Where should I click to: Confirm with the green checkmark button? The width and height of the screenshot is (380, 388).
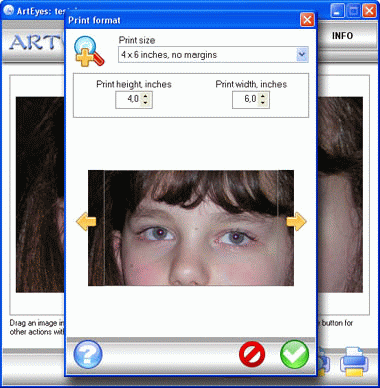point(294,354)
